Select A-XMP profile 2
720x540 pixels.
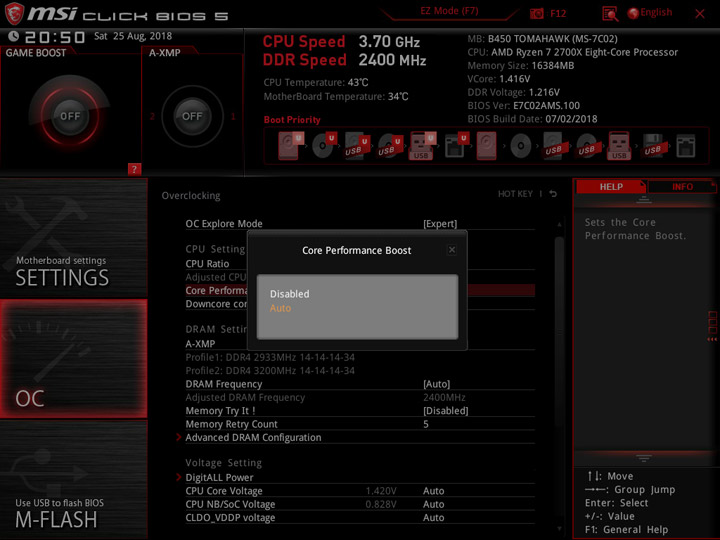tap(152, 116)
